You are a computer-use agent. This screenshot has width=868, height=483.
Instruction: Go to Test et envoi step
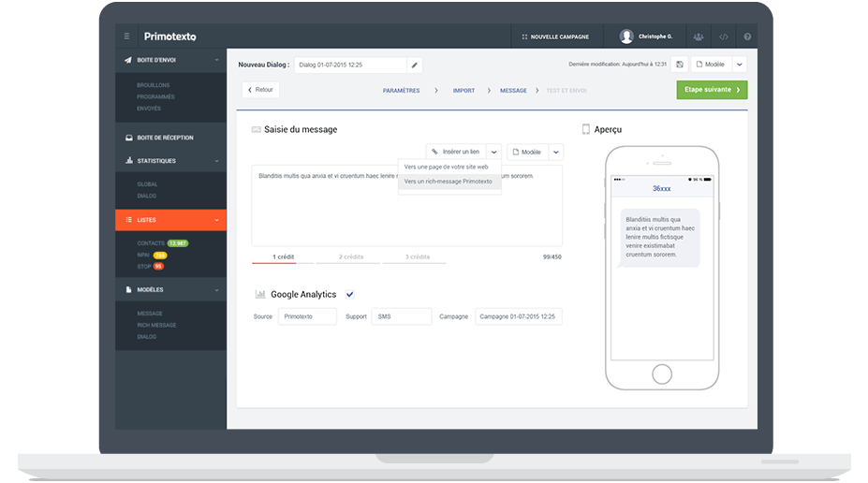click(566, 91)
